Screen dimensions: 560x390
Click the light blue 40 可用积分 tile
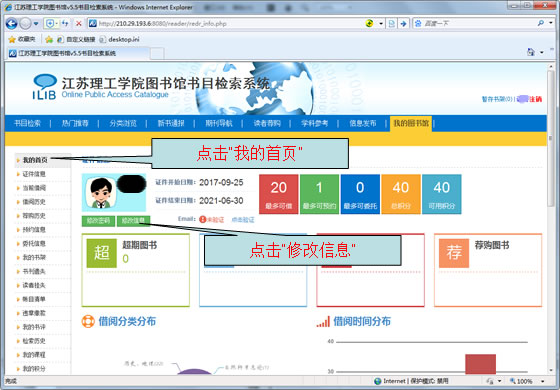tap(441, 194)
